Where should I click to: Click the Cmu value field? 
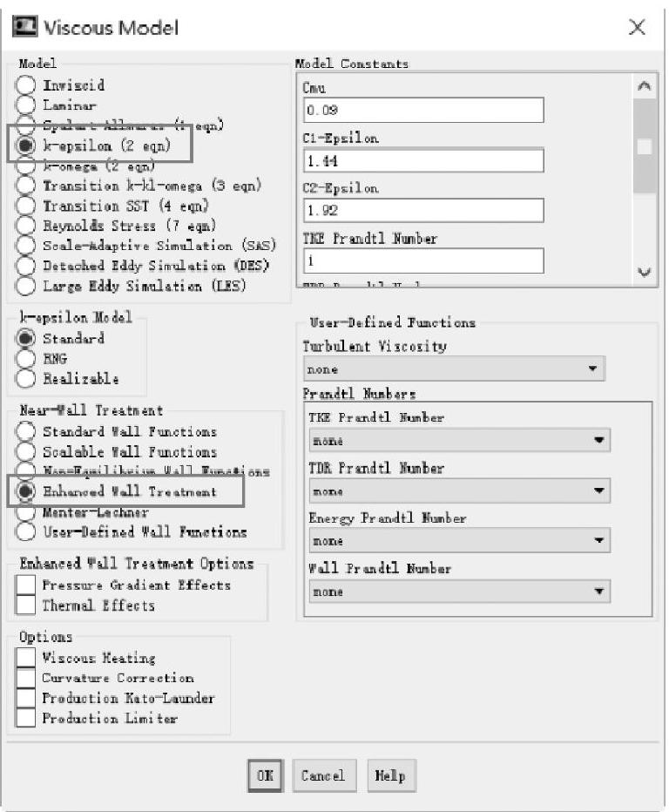(x=423, y=110)
